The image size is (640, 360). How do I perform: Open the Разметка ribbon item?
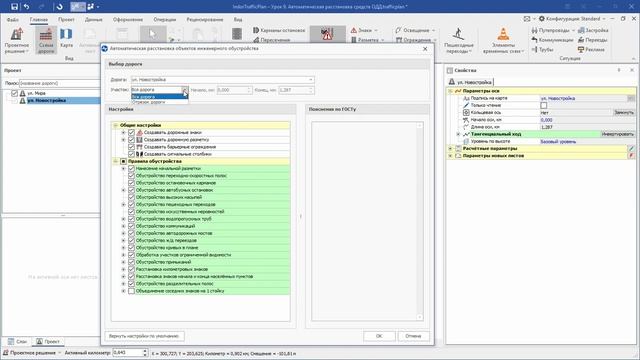tap(367, 40)
